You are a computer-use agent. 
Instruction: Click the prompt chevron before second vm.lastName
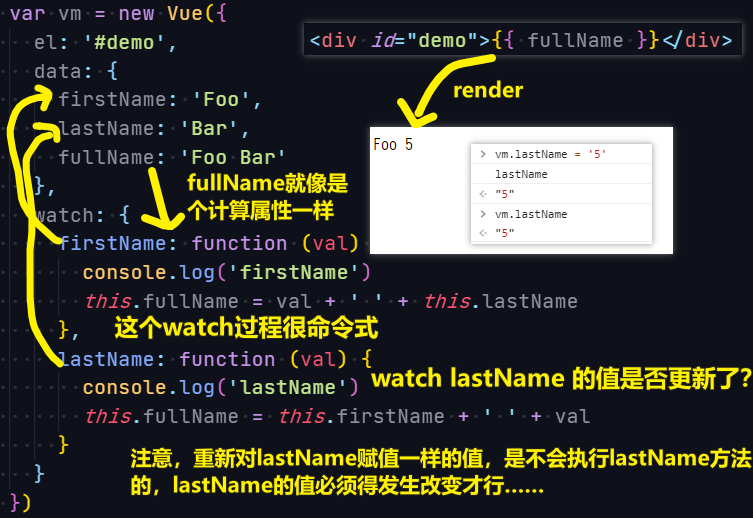pyautogui.click(x=483, y=214)
